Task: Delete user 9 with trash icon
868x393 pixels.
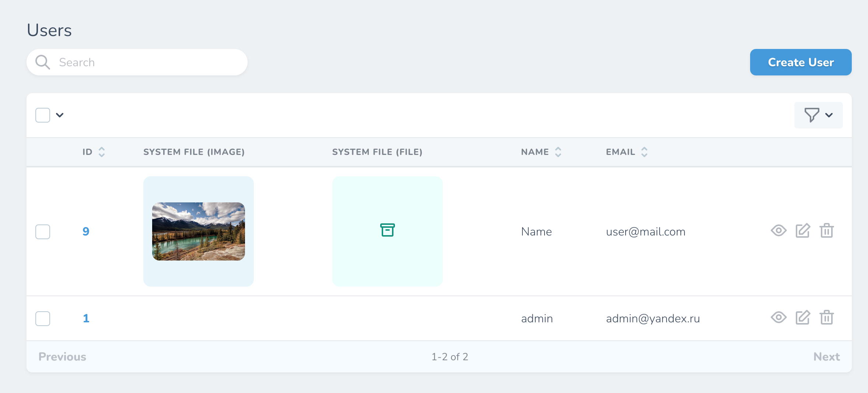Action: 826,231
